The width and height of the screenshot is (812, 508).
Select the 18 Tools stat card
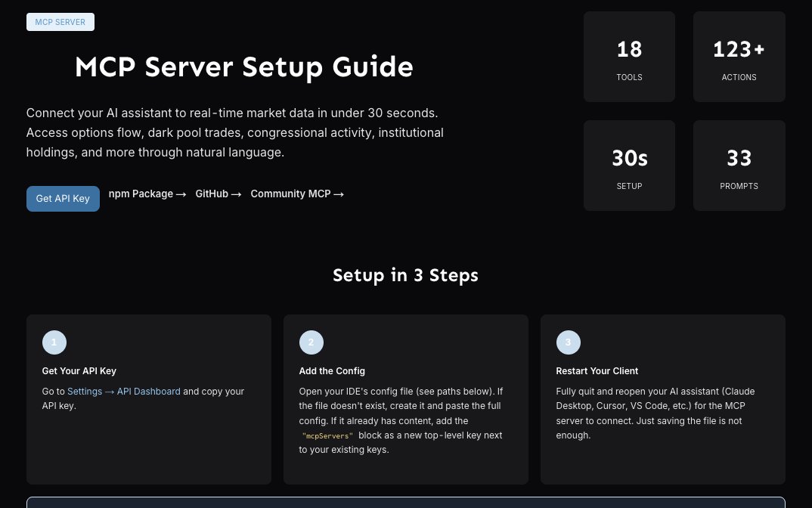(x=629, y=57)
